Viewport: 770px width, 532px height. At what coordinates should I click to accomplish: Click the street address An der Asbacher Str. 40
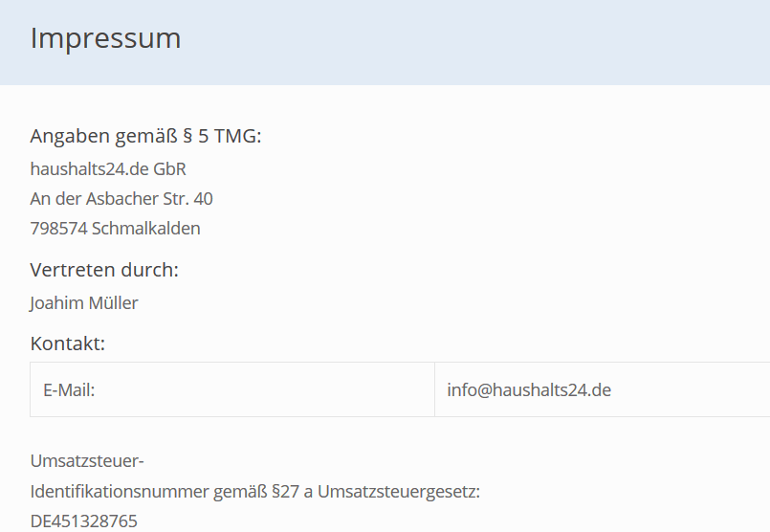pyautogui.click(x=121, y=199)
